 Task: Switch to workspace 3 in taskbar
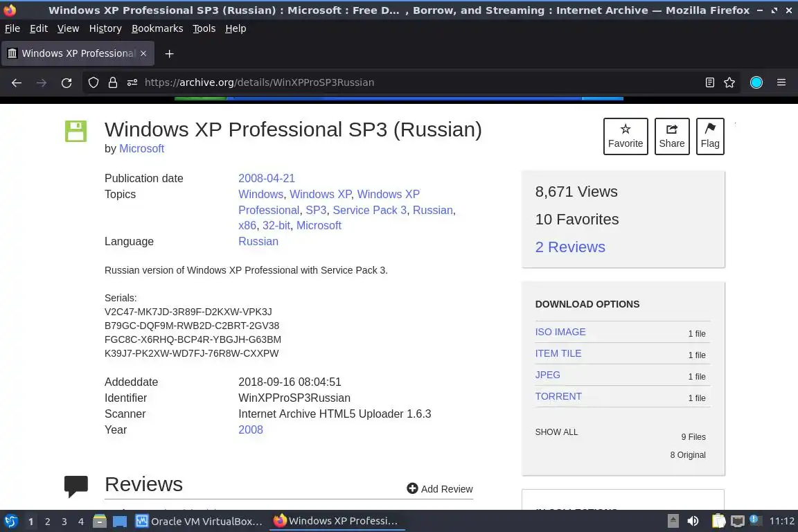click(64, 522)
